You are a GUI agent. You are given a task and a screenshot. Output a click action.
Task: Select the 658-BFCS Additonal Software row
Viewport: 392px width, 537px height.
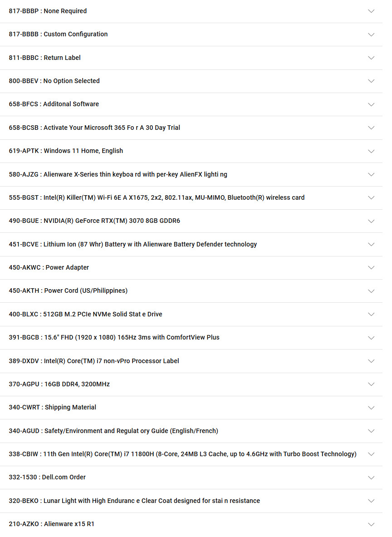[x=54, y=104]
